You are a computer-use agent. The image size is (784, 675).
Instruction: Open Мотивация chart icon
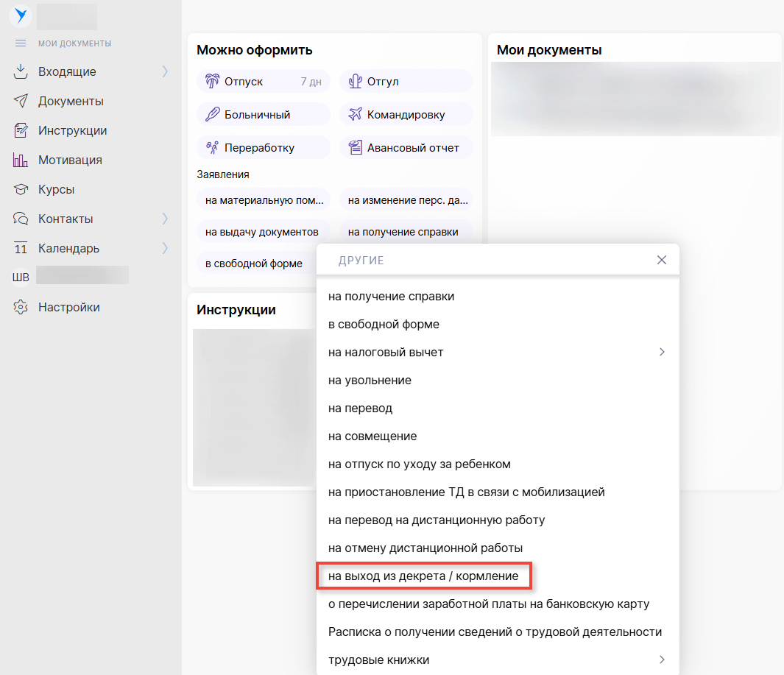click(x=21, y=160)
